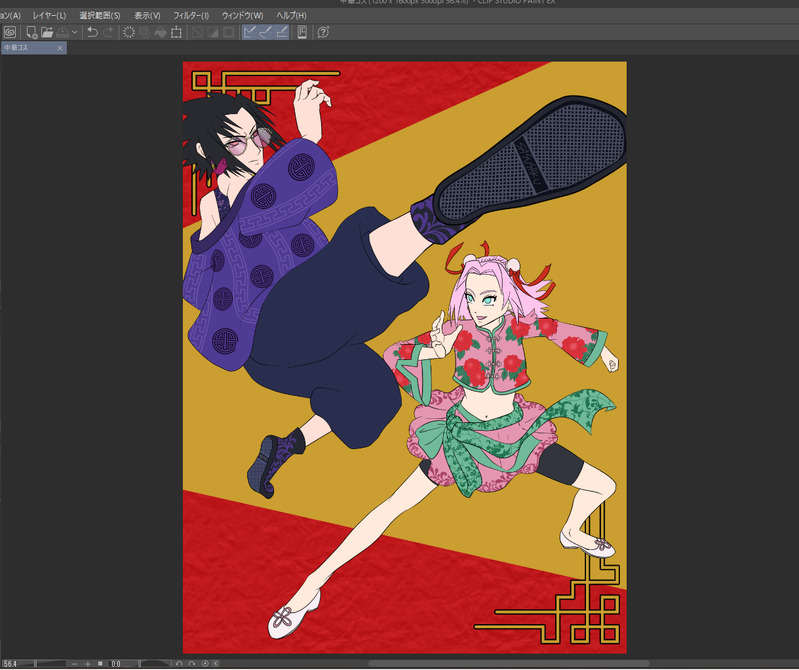Screen dimensions: 799x670
Task: Click the Deselect icon
Action: coord(197,32)
